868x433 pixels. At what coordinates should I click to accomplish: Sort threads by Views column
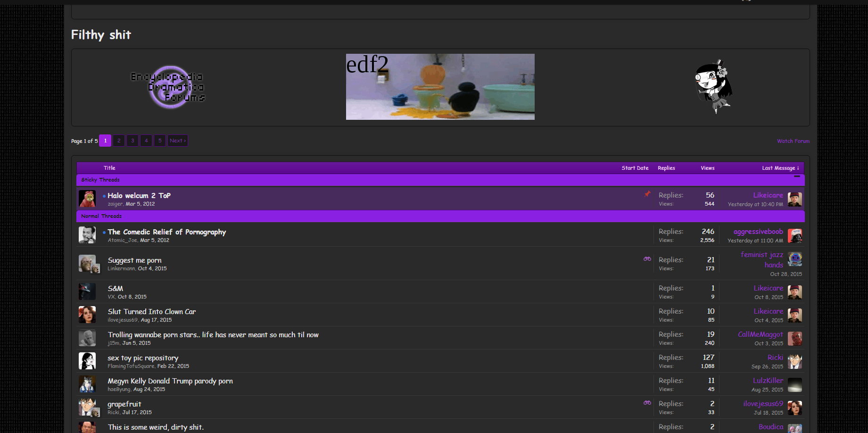click(708, 168)
